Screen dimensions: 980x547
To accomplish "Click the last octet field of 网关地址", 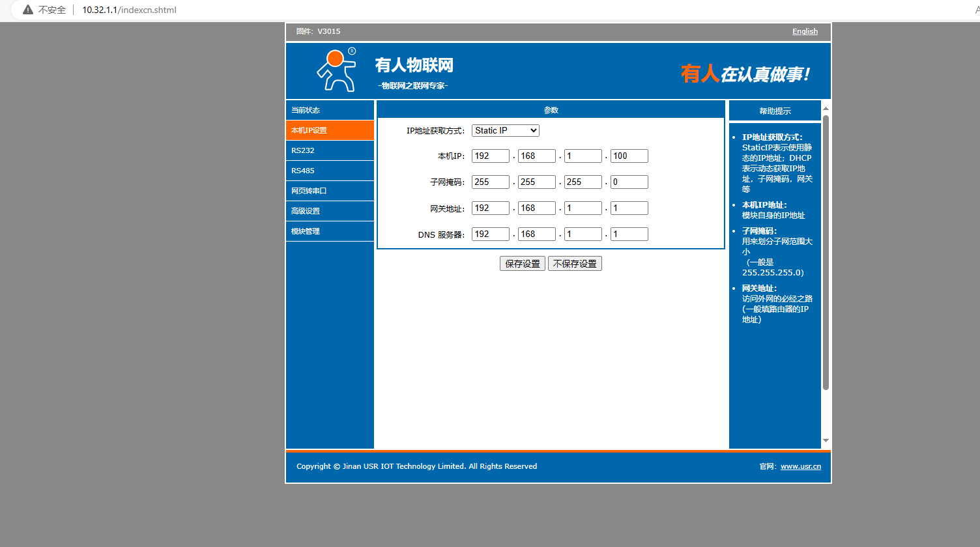I will pyautogui.click(x=629, y=208).
